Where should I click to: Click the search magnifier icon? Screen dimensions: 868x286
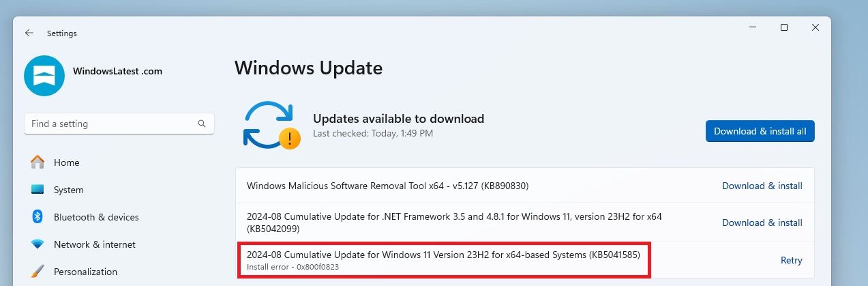coord(202,124)
